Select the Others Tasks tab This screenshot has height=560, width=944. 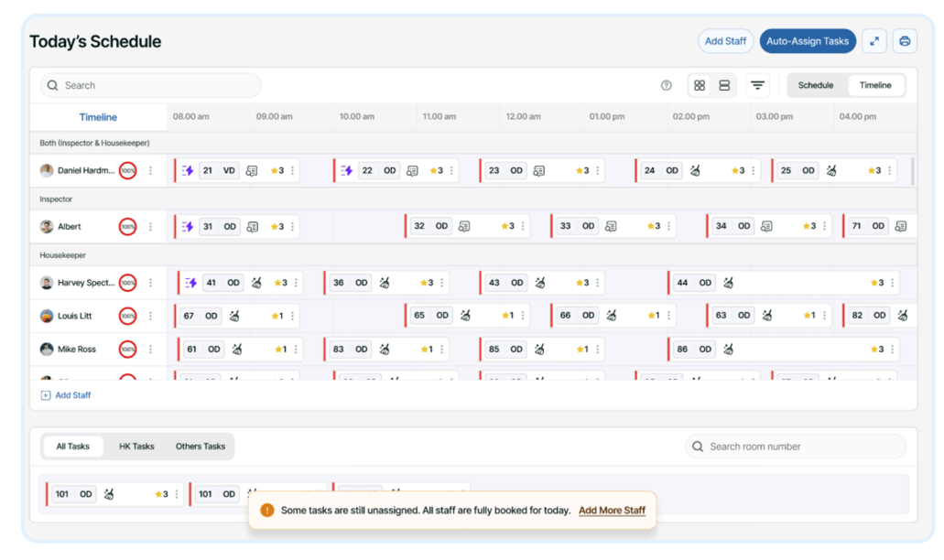tap(201, 447)
